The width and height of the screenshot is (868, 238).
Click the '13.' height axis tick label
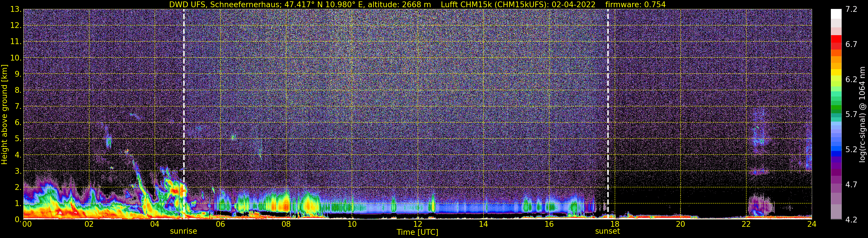[16, 9]
